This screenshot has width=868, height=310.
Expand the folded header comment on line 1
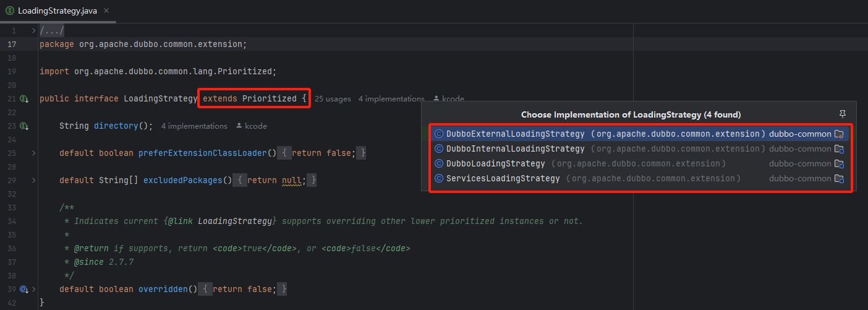click(34, 30)
